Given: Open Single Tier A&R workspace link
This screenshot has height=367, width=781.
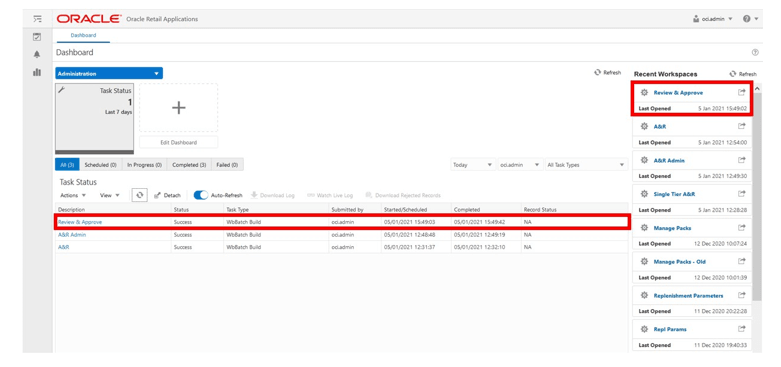Looking at the screenshot, I should pyautogui.click(x=674, y=194).
